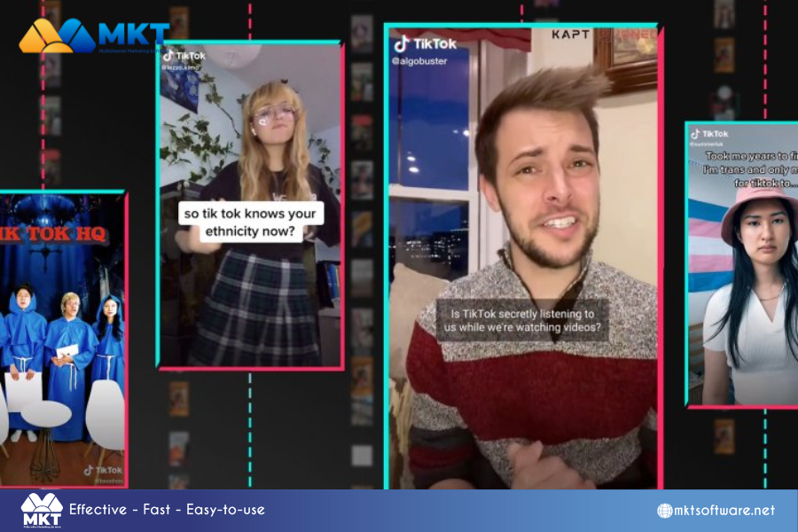Click the TikTok watermark on the HQ video
This screenshot has width=798, height=532.
click(104, 470)
